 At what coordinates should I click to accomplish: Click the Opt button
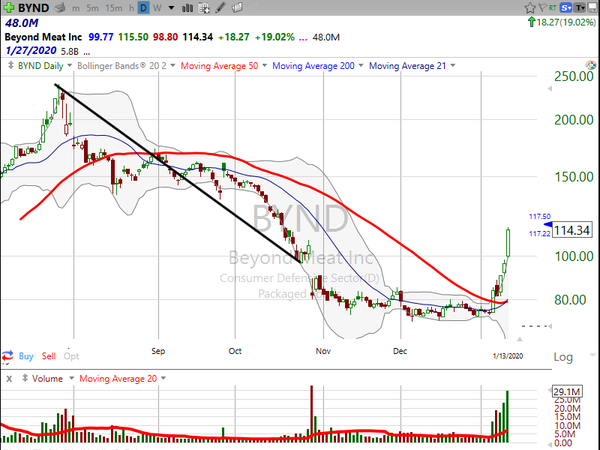(71, 356)
